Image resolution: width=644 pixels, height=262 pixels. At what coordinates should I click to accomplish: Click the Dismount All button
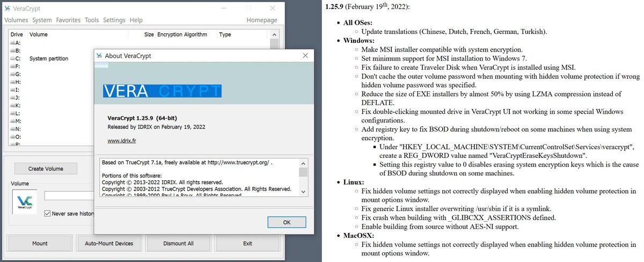[x=178, y=243]
